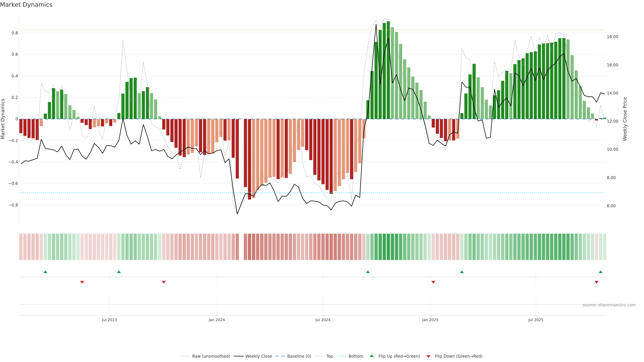The image size is (644, 362).
Task: Click the source: sharemaestro.com text
Action: pyautogui.click(x=609, y=305)
